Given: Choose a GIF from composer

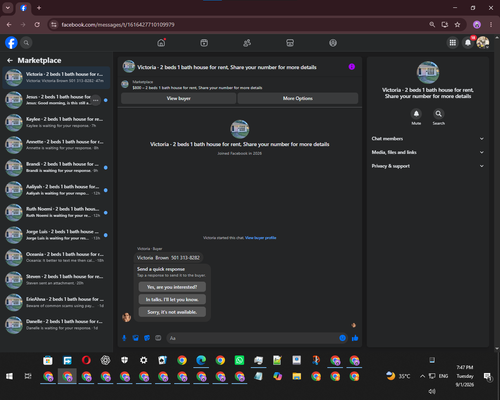Looking at the screenshot, I should coord(158,338).
